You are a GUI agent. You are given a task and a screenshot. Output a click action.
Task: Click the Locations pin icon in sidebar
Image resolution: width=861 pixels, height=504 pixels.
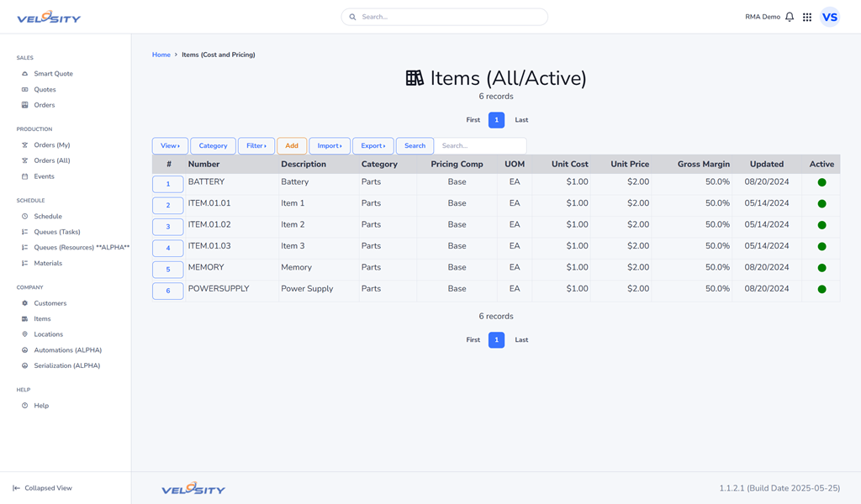coord(25,334)
